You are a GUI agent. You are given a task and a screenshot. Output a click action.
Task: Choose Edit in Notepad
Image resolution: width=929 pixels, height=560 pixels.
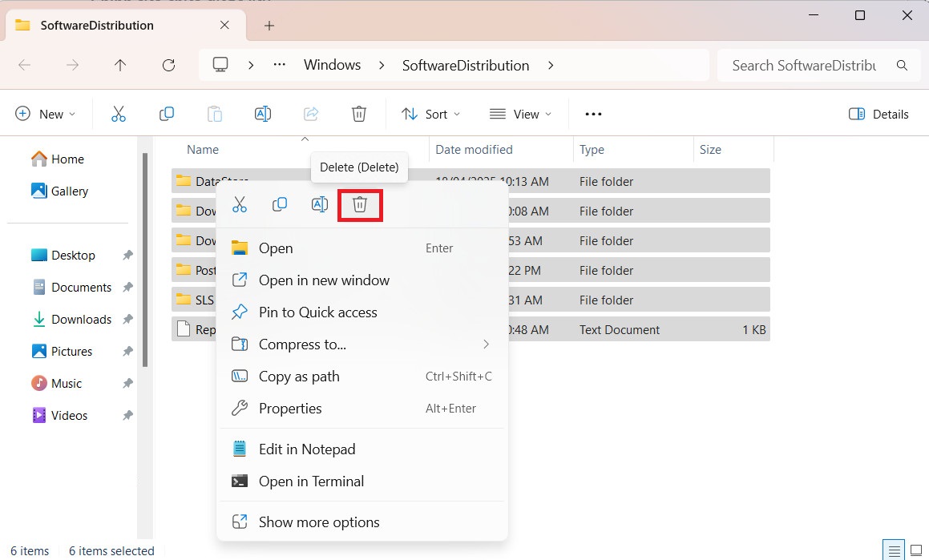(x=362, y=449)
